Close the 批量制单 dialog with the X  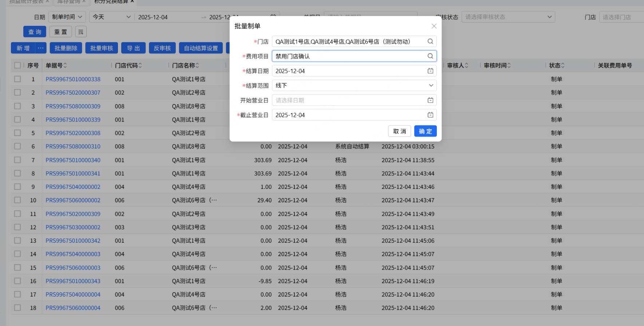point(434,26)
